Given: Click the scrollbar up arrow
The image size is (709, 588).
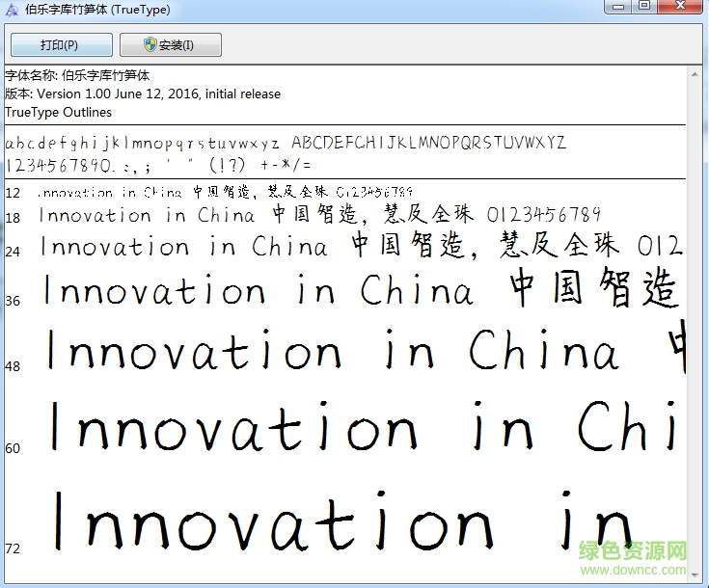Looking at the screenshot, I should pyautogui.click(x=695, y=74).
